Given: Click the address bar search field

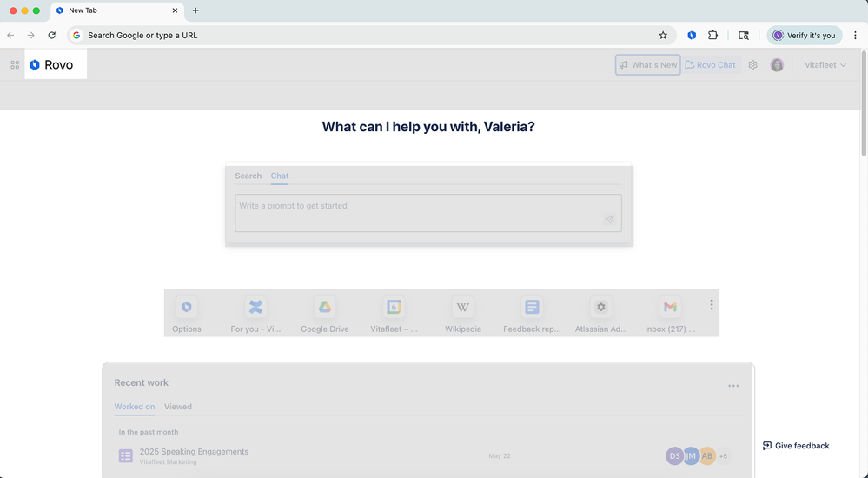Looking at the screenshot, I should (x=371, y=35).
